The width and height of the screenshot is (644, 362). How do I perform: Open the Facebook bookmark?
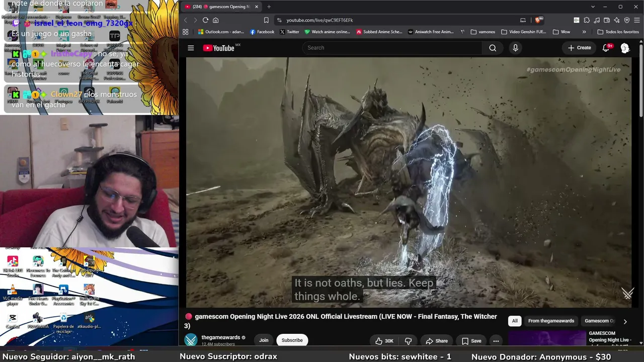262,32
